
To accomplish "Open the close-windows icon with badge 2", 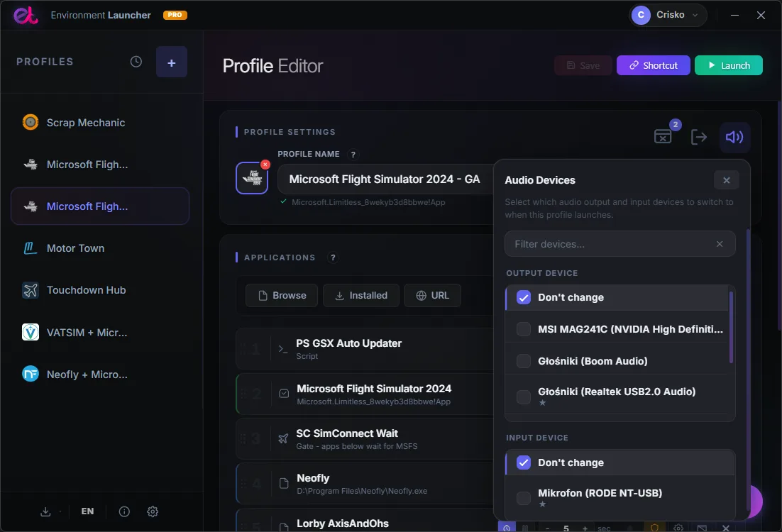I will click(x=663, y=136).
